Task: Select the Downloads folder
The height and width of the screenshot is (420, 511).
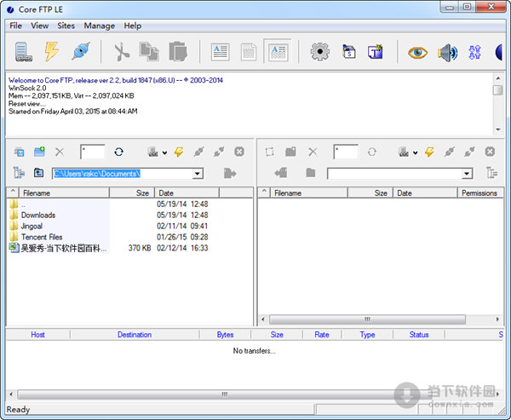Action: (x=38, y=215)
